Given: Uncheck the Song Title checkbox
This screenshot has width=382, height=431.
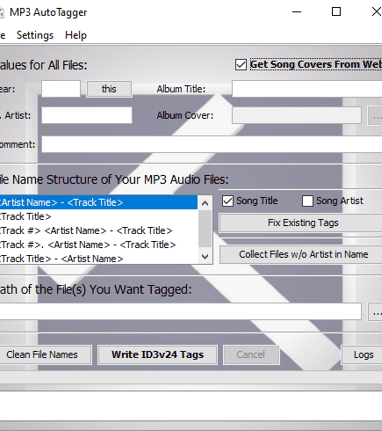Looking at the screenshot, I should tap(228, 201).
